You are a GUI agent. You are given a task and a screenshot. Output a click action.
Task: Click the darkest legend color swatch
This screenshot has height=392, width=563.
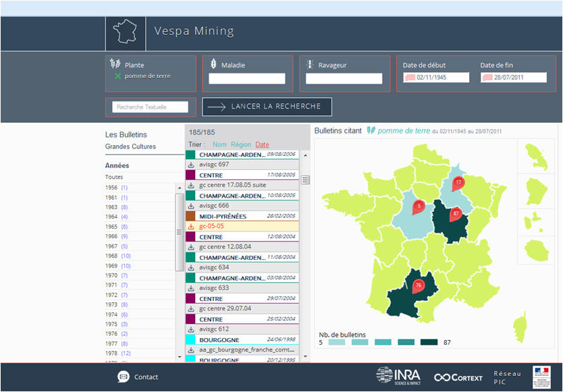tap(429, 342)
